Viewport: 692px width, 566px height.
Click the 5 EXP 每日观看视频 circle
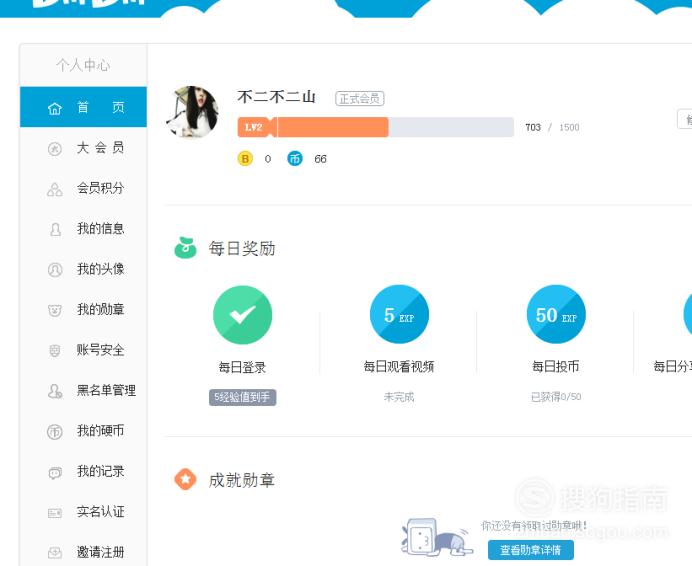(x=399, y=314)
